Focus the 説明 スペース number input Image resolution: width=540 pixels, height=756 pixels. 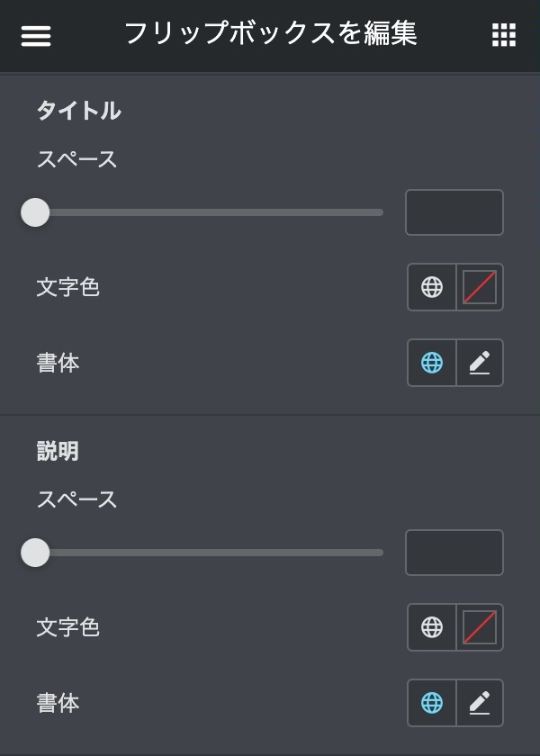(454, 553)
